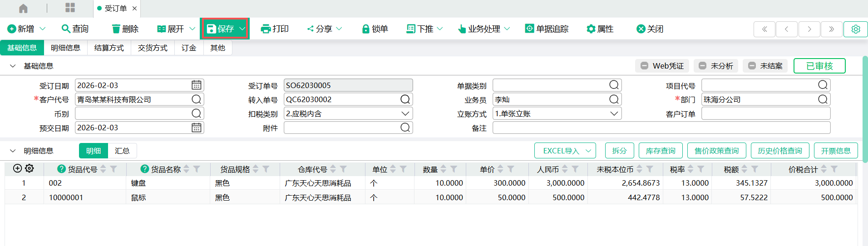Expand the 扣税类别 dropdown
868x246 pixels.
(x=405, y=113)
